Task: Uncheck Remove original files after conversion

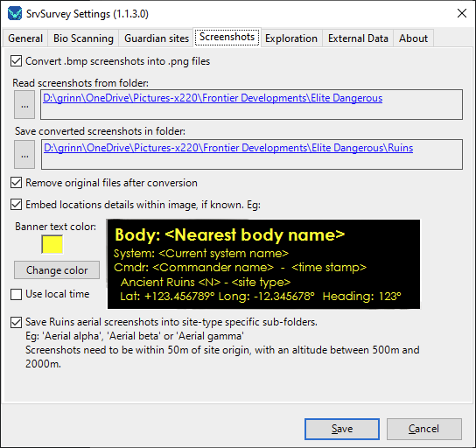Action: point(16,183)
